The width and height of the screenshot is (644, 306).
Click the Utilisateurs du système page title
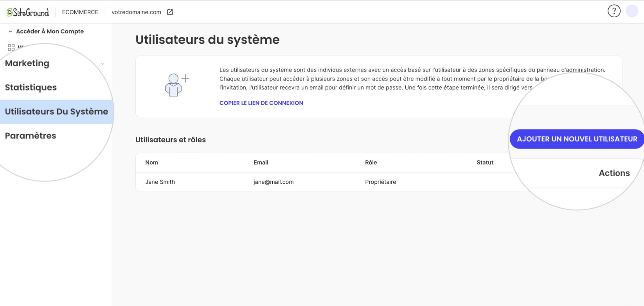(207, 40)
